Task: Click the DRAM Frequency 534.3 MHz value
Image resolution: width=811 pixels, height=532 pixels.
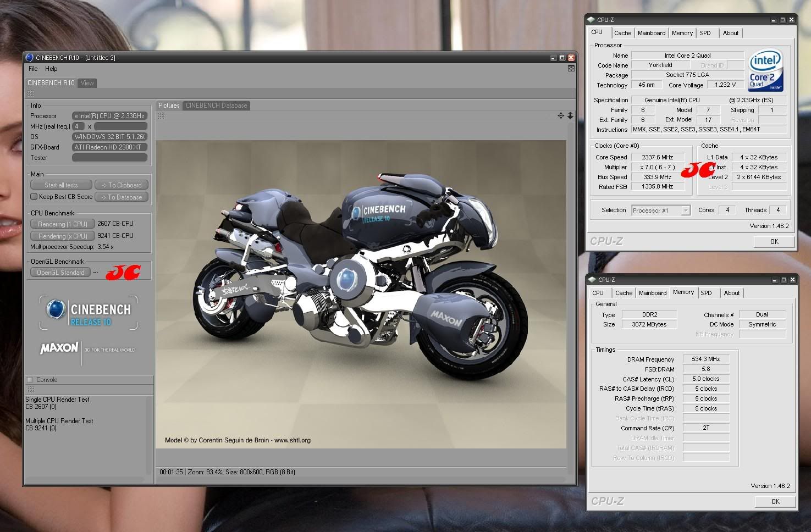Action: point(706,359)
